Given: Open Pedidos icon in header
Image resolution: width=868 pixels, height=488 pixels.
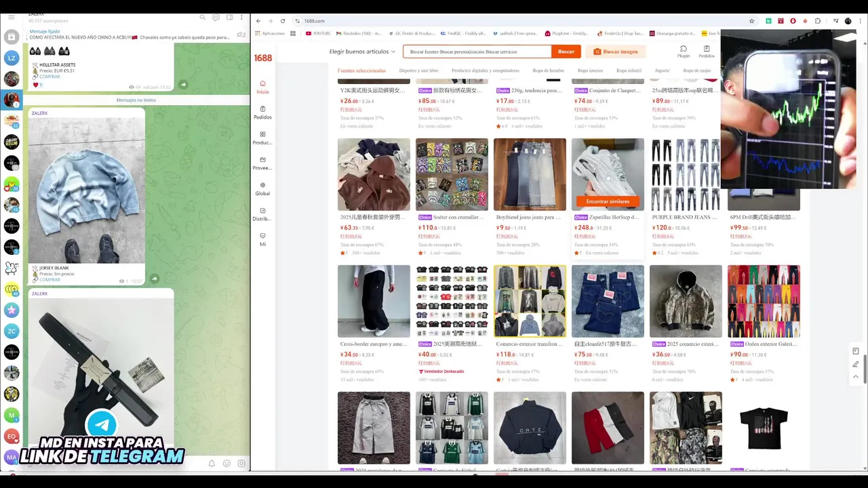Looking at the screenshot, I should 707,52.
